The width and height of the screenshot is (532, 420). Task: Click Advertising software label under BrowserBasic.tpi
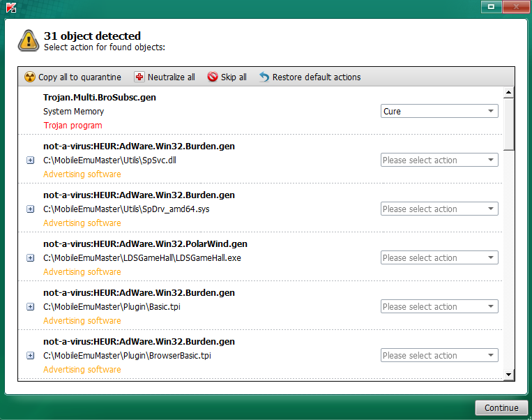tap(82, 370)
